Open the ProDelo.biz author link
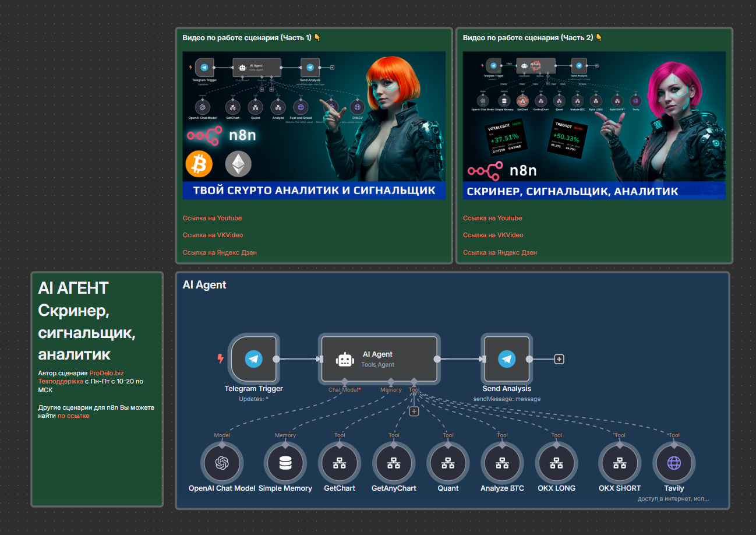The width and height of the screenshot is (756, 535). (107, 373)
